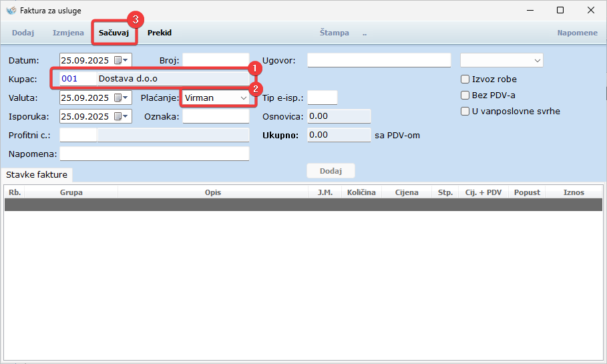Open the Datum calendar picker icon
This screenshot has height=364, width=607.
click(x=121, y=60)
